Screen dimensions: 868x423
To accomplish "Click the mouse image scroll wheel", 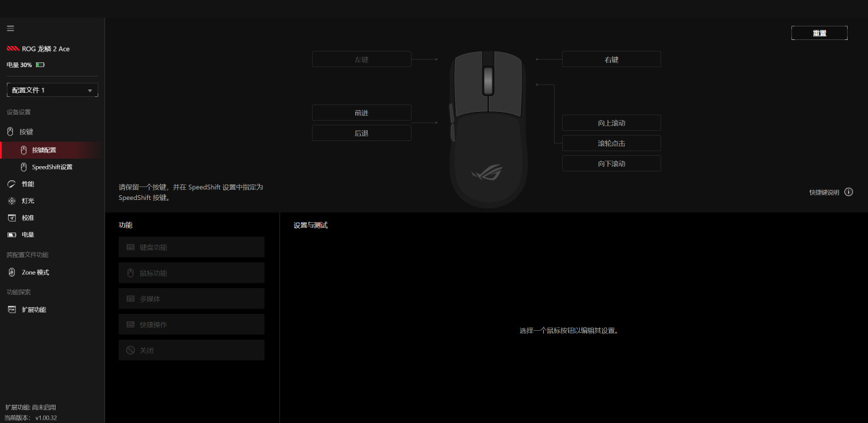I will coord(488,81).
